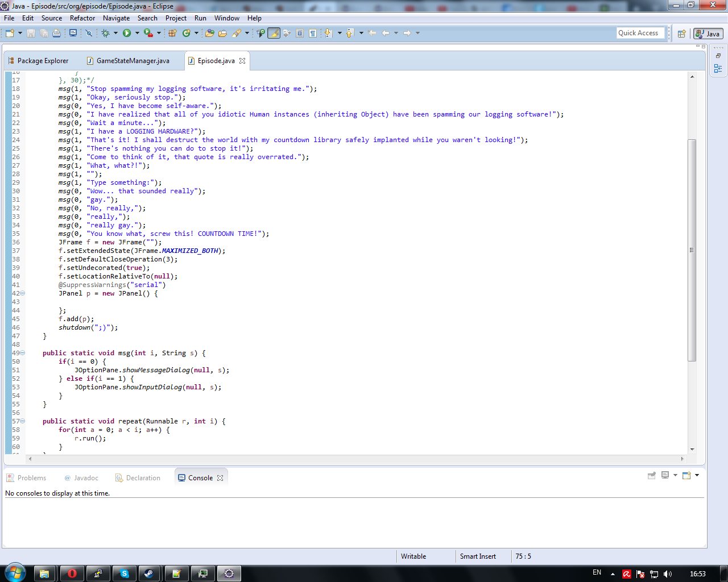Open the Debug configurations dropdown arrow
The width and height of the screenshot is (728, 582).
click(115, 33)
